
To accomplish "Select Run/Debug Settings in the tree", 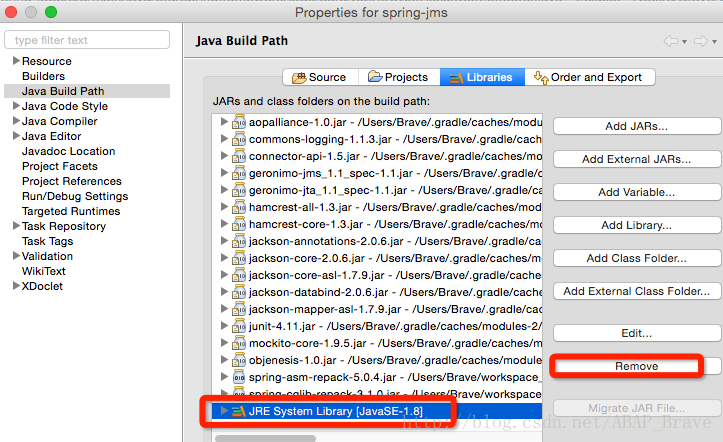I will click(75, 196).
